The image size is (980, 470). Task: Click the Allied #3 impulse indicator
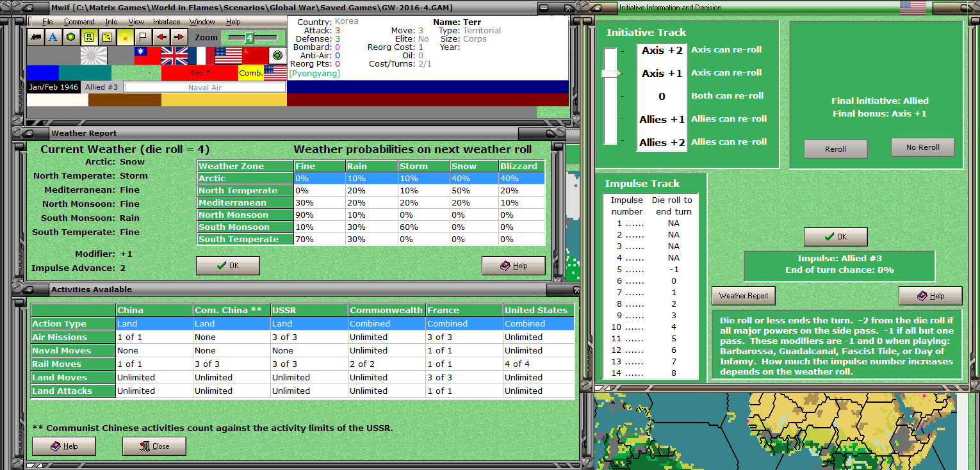(102, 87)
